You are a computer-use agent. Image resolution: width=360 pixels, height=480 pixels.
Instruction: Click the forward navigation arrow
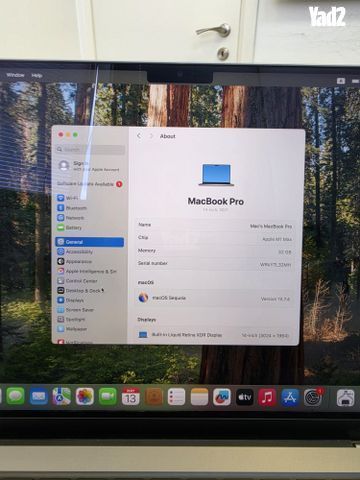(x=151, y=136)
